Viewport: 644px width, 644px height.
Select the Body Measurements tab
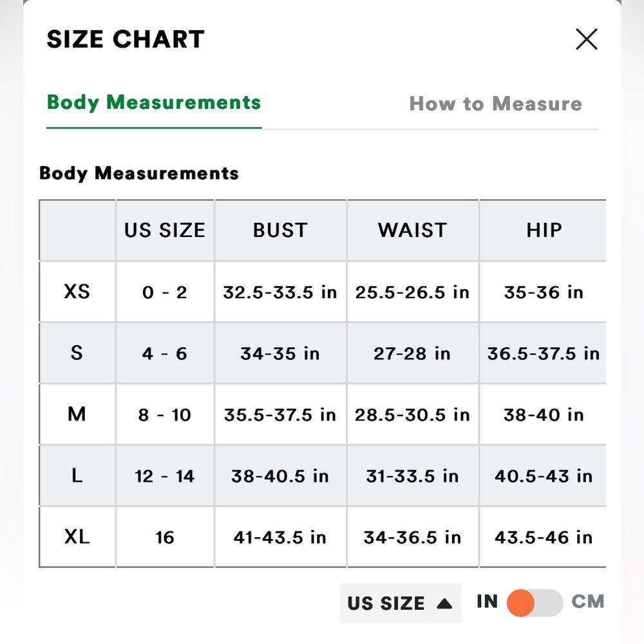click(154, 102)
